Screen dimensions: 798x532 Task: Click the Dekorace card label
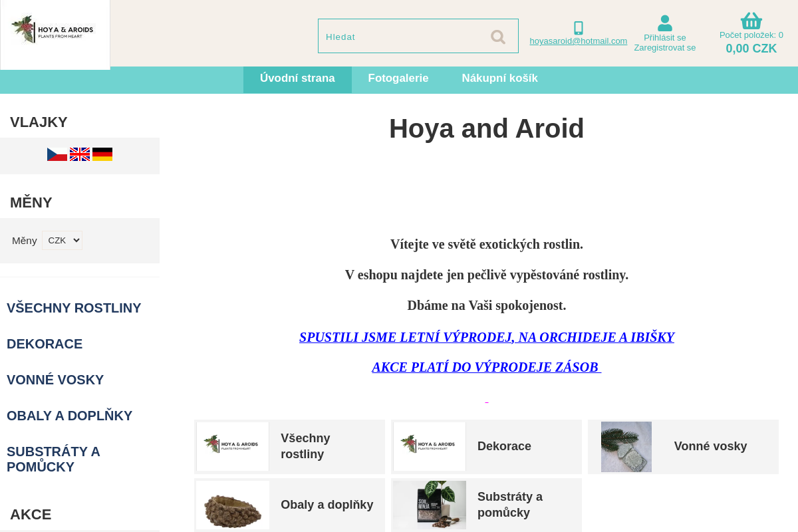(504, 446)
